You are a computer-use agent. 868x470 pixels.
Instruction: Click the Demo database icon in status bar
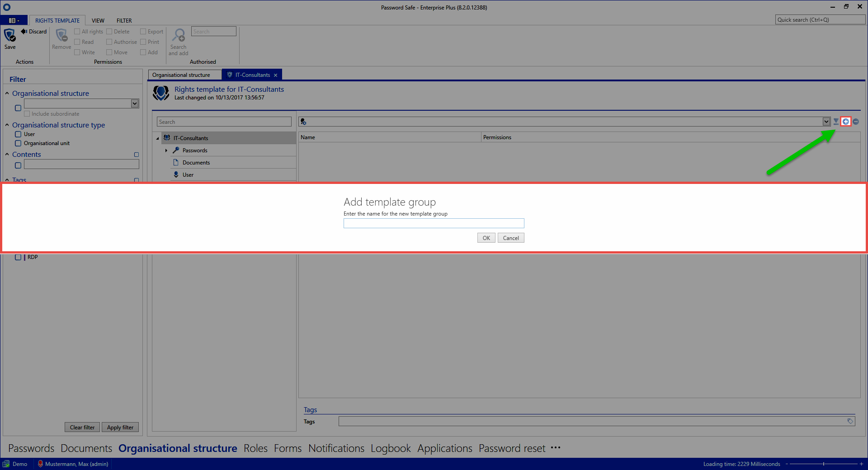(x=6, y=464)
